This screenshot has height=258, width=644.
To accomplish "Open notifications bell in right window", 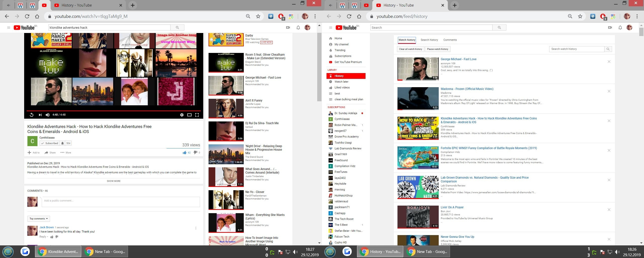I will pyautogui.click(x=620, y=27).
